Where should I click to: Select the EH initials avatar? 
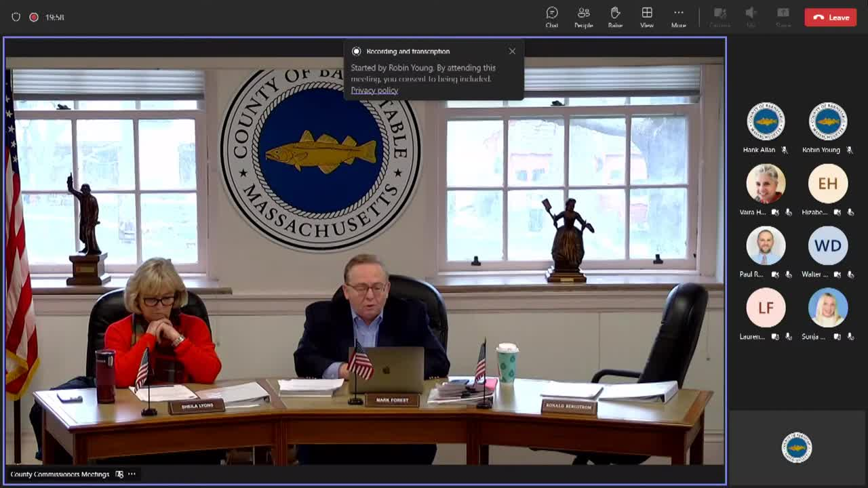coord(828,184)
